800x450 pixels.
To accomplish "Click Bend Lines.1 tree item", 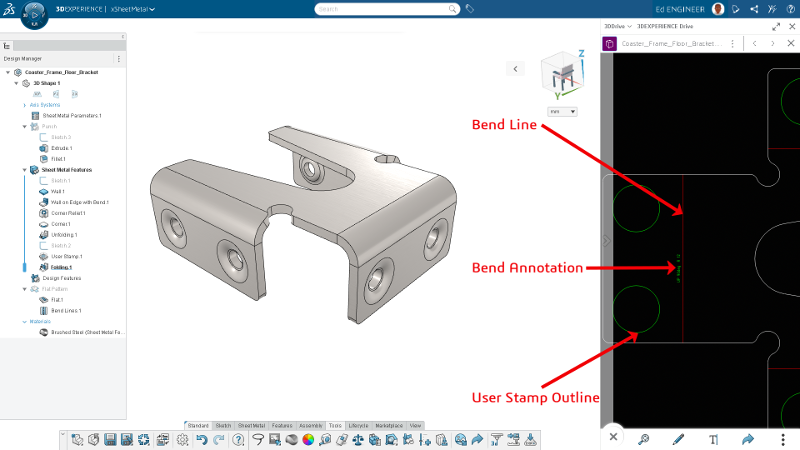I will point(64,311).
